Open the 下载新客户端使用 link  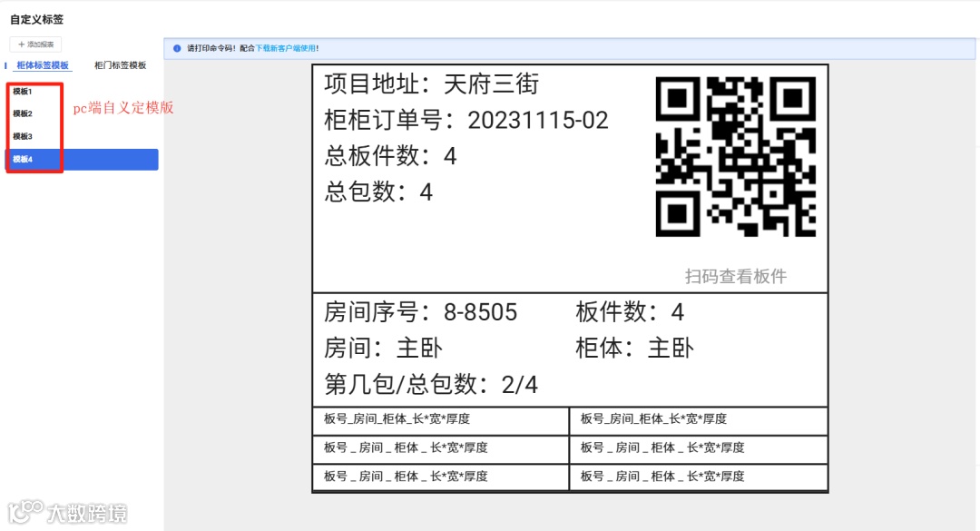[x=286, y=48]
